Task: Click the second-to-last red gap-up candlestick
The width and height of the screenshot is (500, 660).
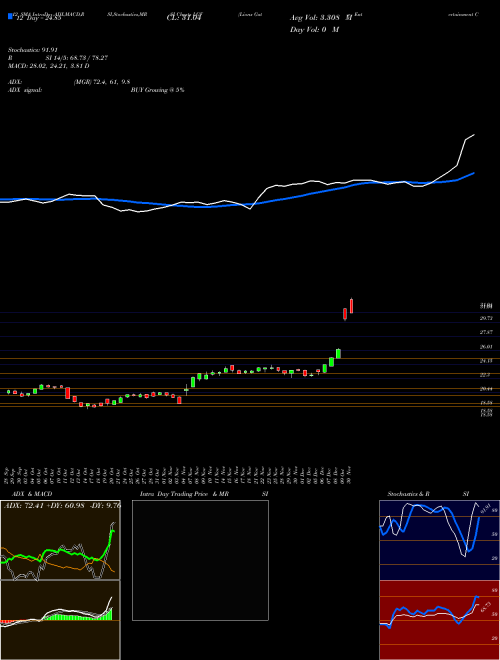Action: 345,314
